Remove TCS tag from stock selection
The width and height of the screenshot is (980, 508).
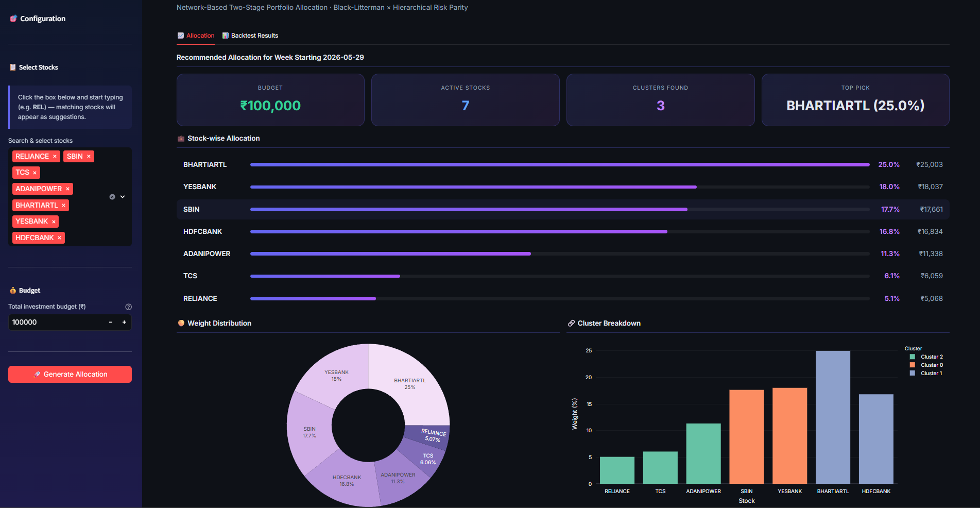pos(35,173)
